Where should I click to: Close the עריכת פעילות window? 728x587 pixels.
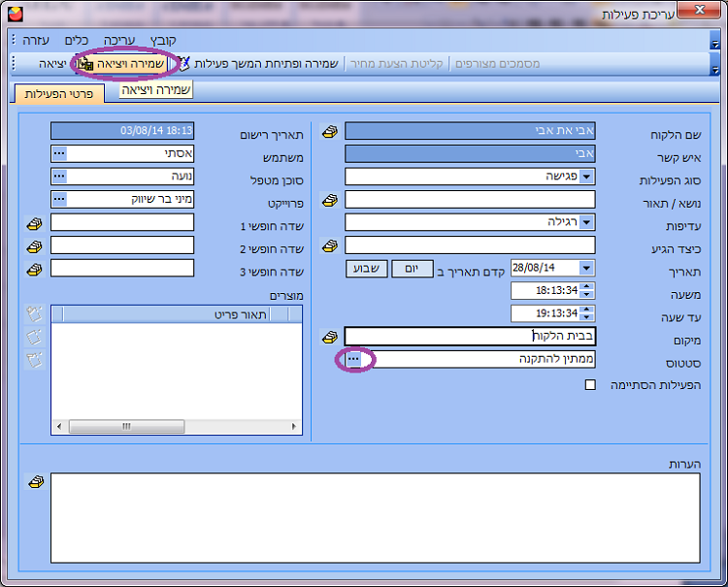click(700, 11)
